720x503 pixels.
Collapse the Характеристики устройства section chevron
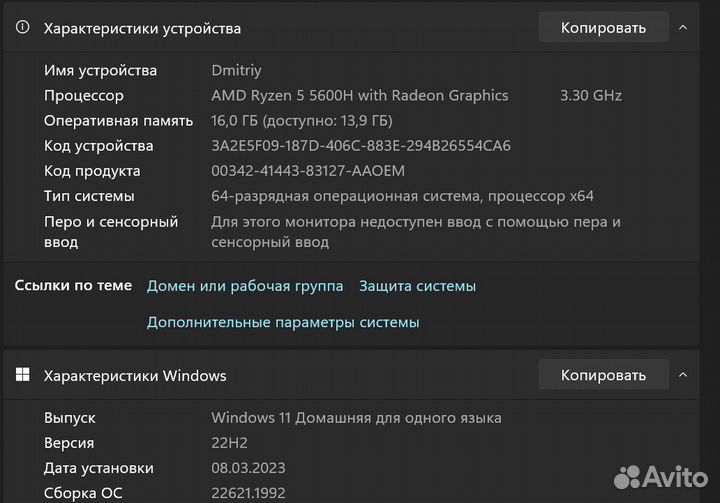[x=684, y=28]
